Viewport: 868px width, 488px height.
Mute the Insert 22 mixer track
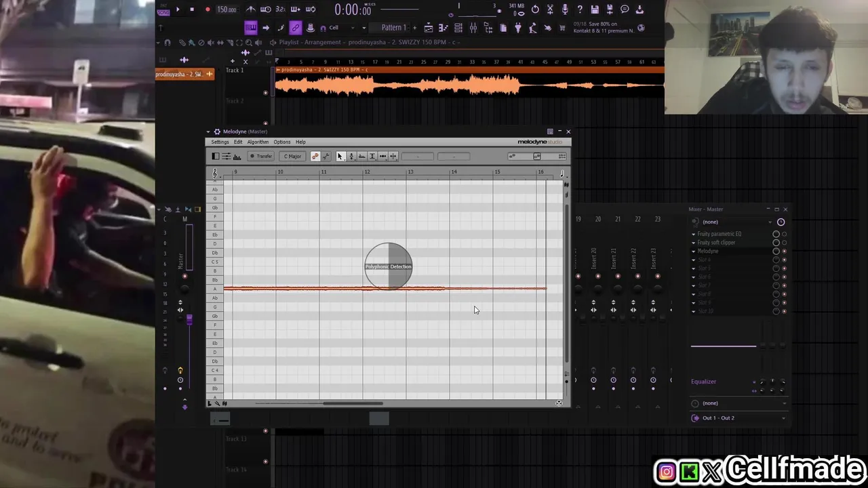click(x=637, y=276)
